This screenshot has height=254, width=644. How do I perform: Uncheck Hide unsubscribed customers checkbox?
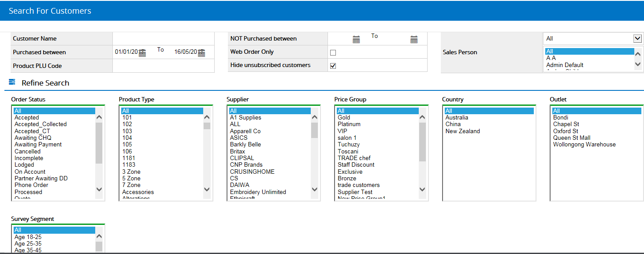[333, 66]
